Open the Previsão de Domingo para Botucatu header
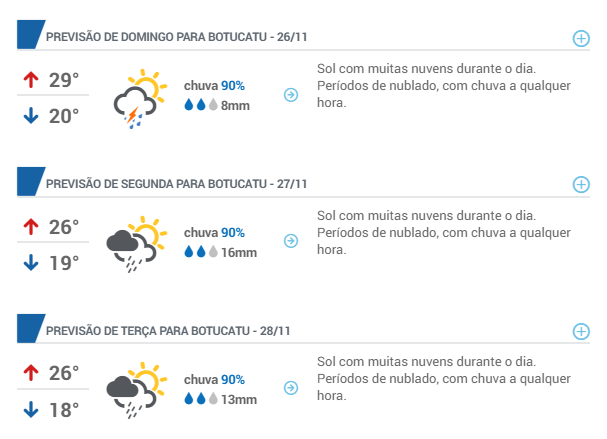 (177, 37)
